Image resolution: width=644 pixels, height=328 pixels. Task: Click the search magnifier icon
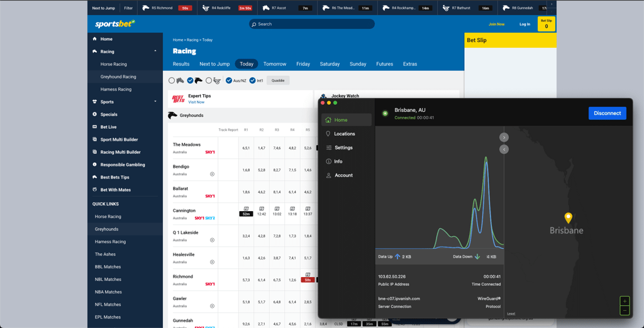254,25
